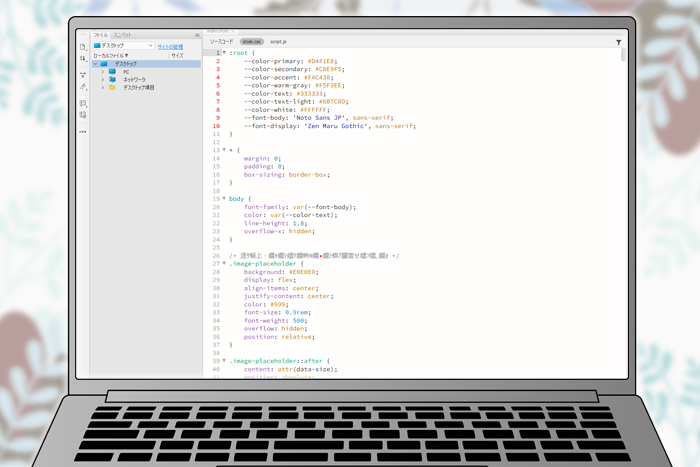Expand the PC tree node
The image size is (700, 467).
(103, 72)
